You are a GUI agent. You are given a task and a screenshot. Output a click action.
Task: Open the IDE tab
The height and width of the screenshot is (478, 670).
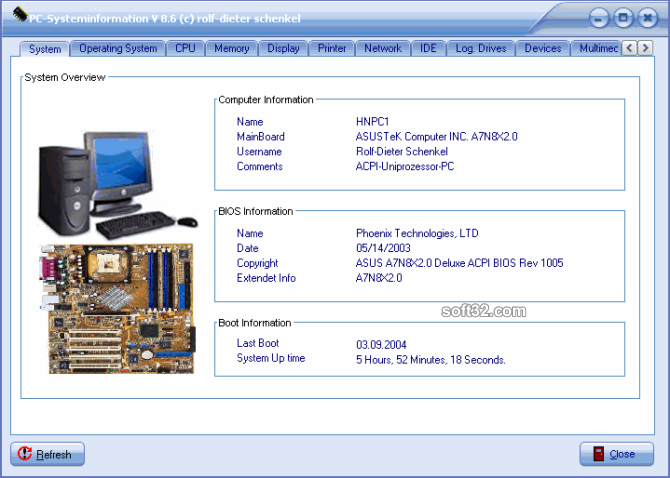[x=428, y=49]
